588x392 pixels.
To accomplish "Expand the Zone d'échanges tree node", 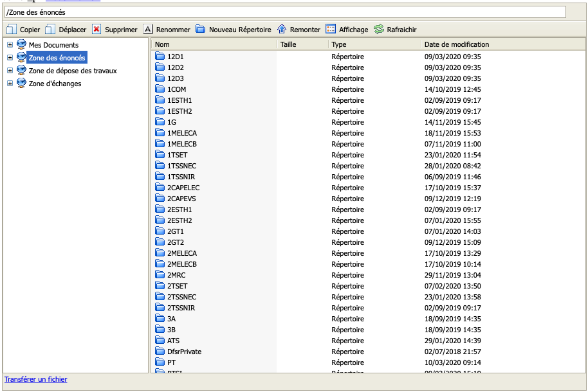I will (10, 84).
